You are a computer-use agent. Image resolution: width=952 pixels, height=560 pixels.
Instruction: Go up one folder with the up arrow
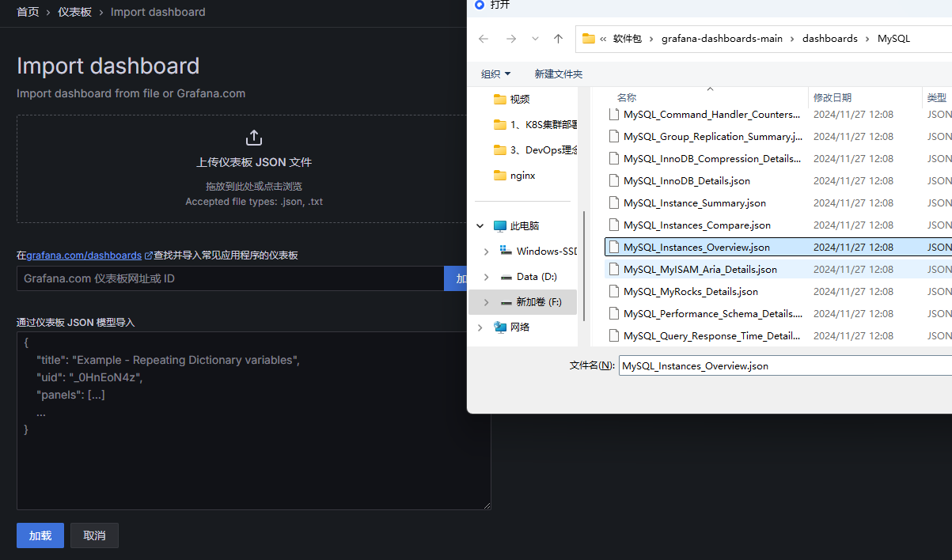(x=559, y=39)
